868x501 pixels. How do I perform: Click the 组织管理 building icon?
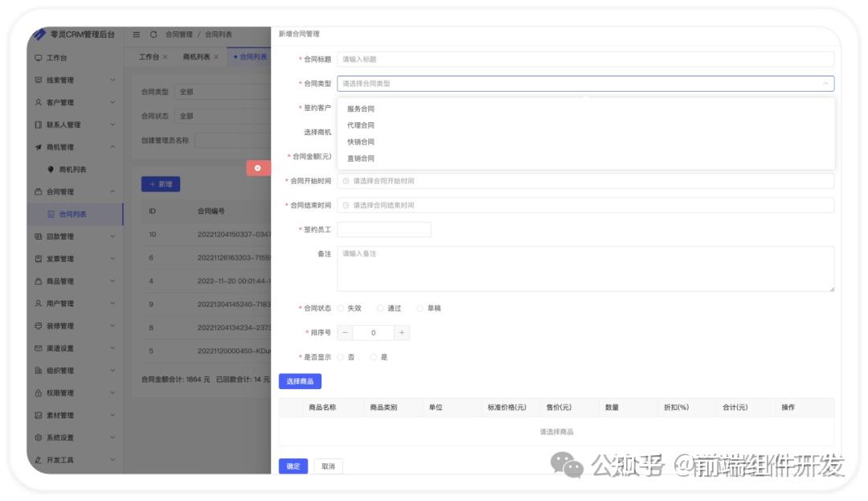pyautogui.click(x=39, y=371)
